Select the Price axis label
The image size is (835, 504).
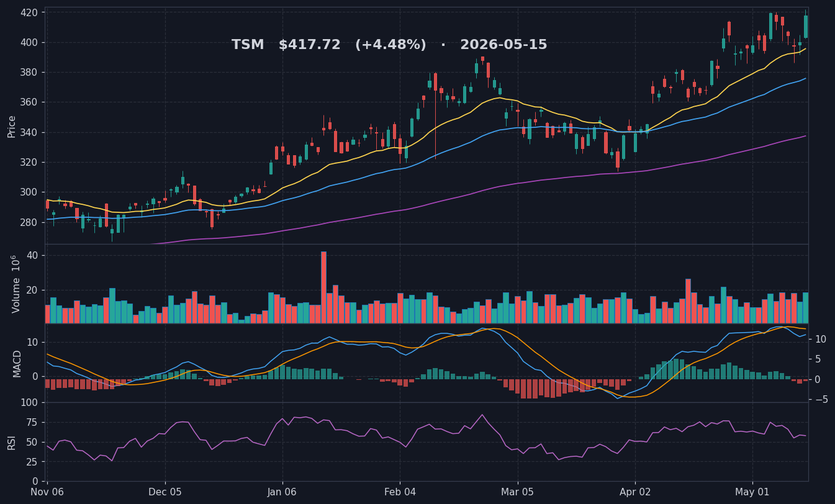click(12, 126)
